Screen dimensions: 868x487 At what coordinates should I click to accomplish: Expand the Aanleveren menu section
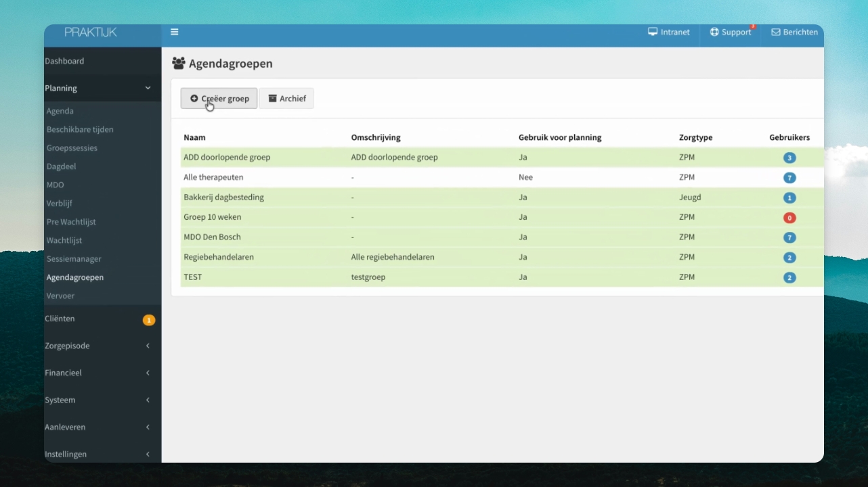102,427
